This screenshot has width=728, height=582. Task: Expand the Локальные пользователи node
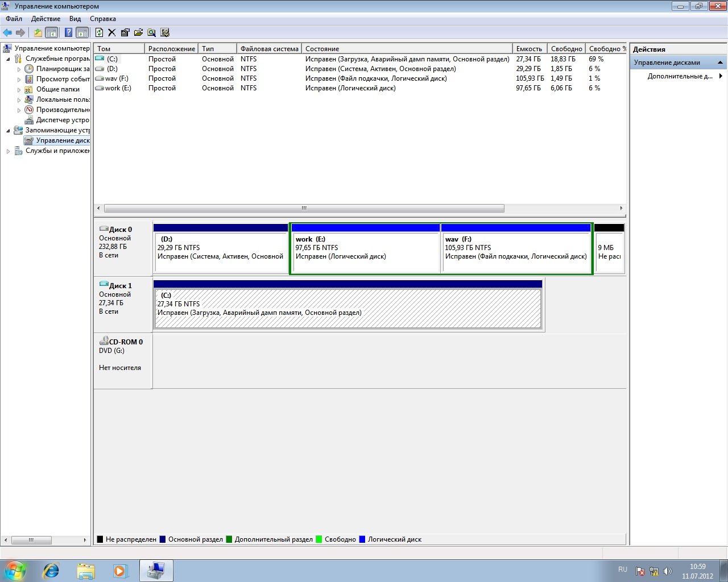(x=19, y=99)
